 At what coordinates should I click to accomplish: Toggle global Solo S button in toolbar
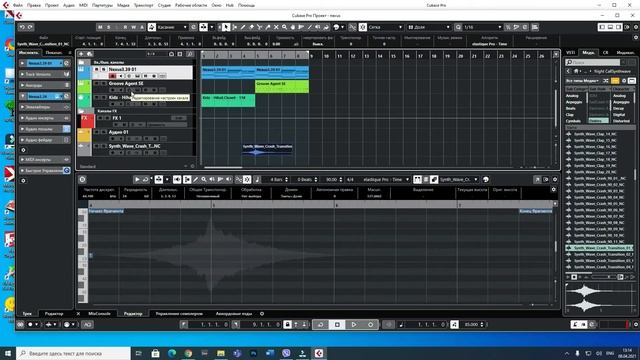click(x=109, y=27)
